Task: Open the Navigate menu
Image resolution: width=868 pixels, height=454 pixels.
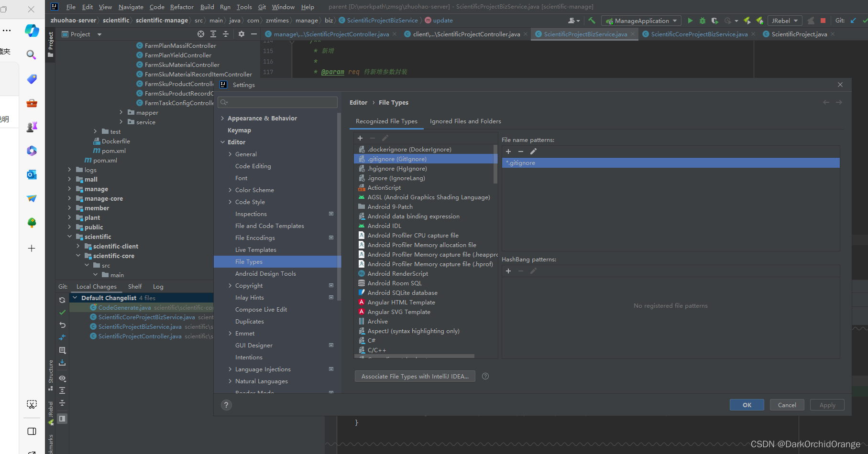Action: 131,7
